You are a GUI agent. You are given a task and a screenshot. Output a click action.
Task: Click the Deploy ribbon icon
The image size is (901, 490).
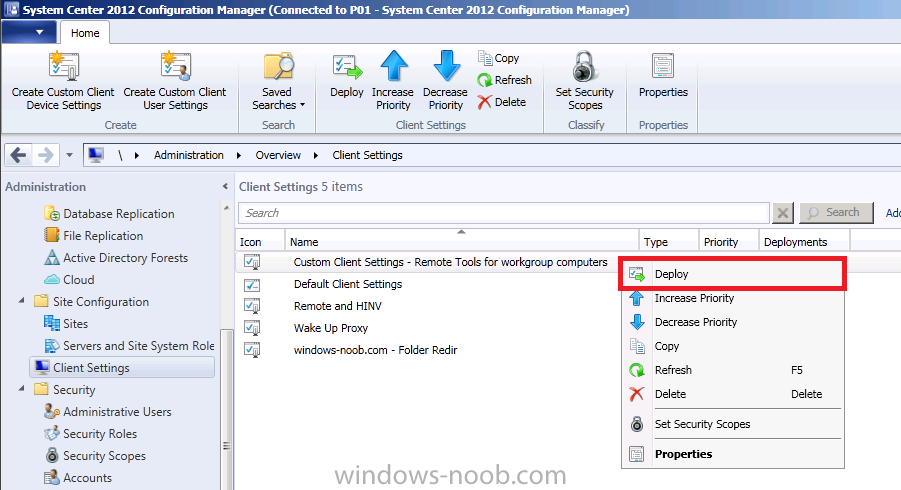tap(347, 67)
